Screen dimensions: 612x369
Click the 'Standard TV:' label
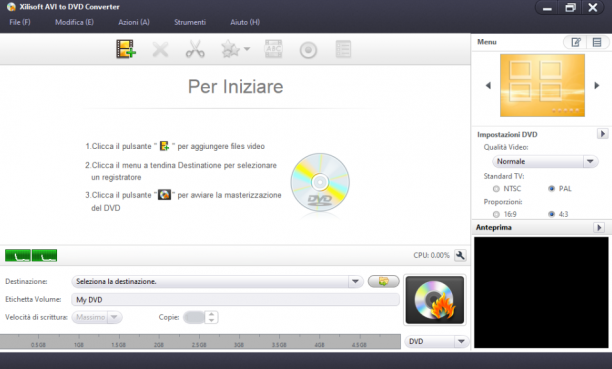pos(504,176)
